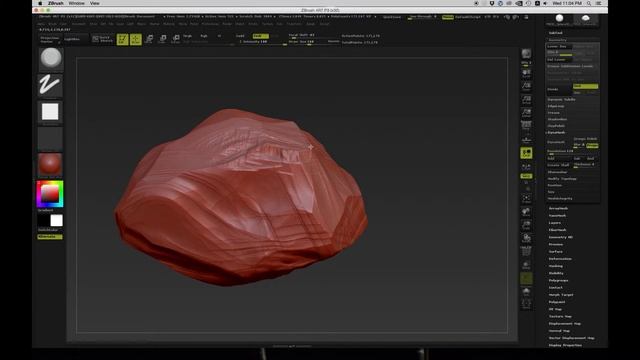Expand the Polygroups section

(x=558, y=280)
